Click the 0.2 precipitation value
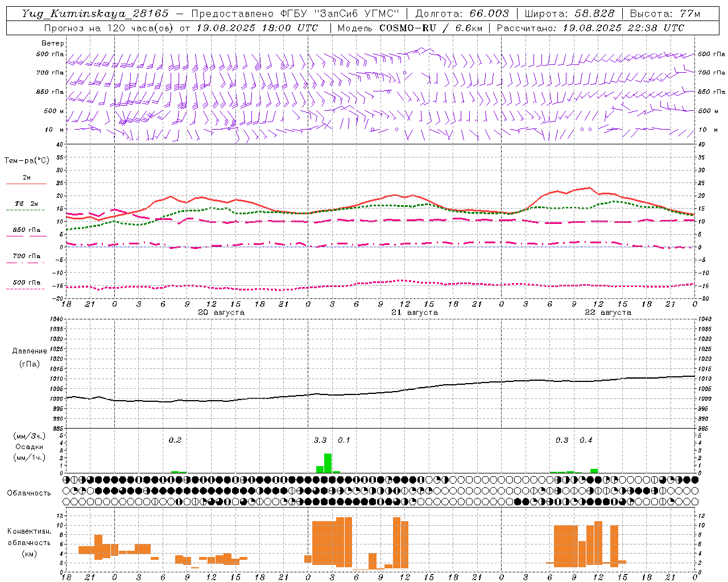The height and width of the screenshot is (582, 728). tap(175, 440)
